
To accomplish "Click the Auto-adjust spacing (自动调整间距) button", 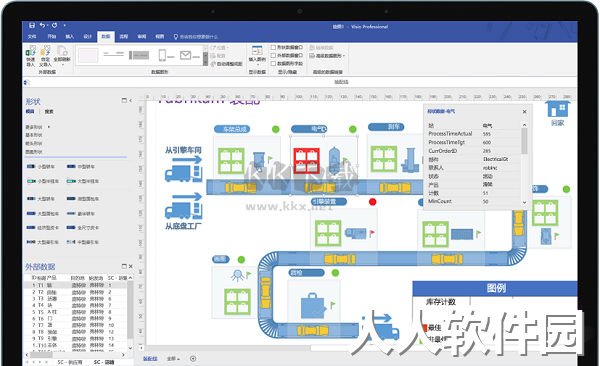I will 227,64.
